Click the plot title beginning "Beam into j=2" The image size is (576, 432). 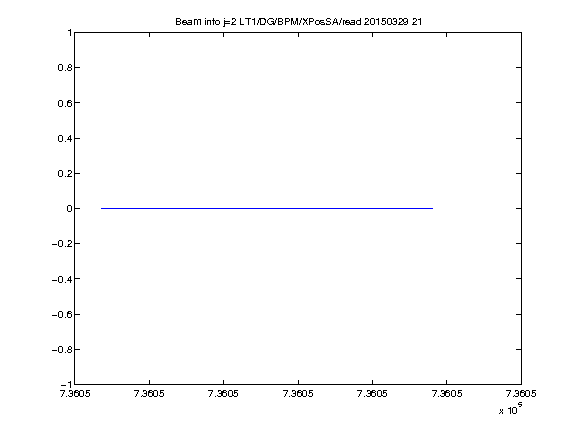pos(298,22)
